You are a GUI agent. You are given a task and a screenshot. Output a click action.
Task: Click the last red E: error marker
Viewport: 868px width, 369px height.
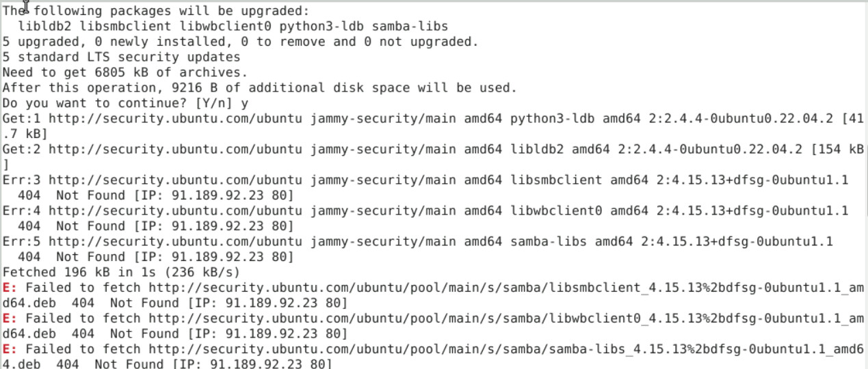(7, 348)
